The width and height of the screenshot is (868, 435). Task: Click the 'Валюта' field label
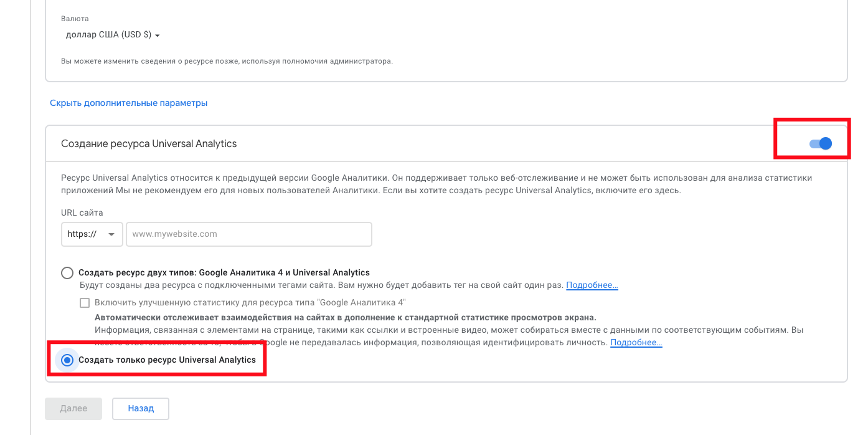tap(75, 19)
